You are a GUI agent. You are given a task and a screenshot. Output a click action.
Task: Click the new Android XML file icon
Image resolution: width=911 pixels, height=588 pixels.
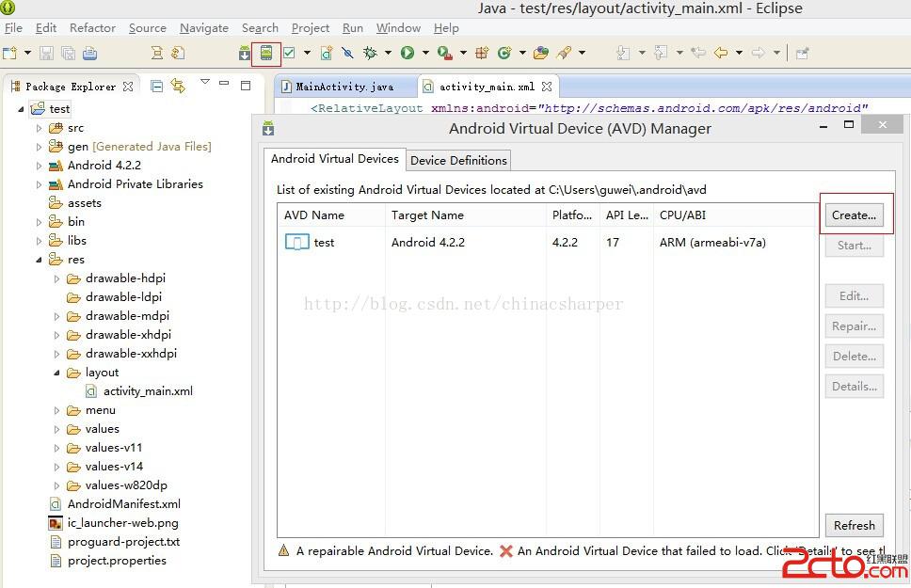327,53
